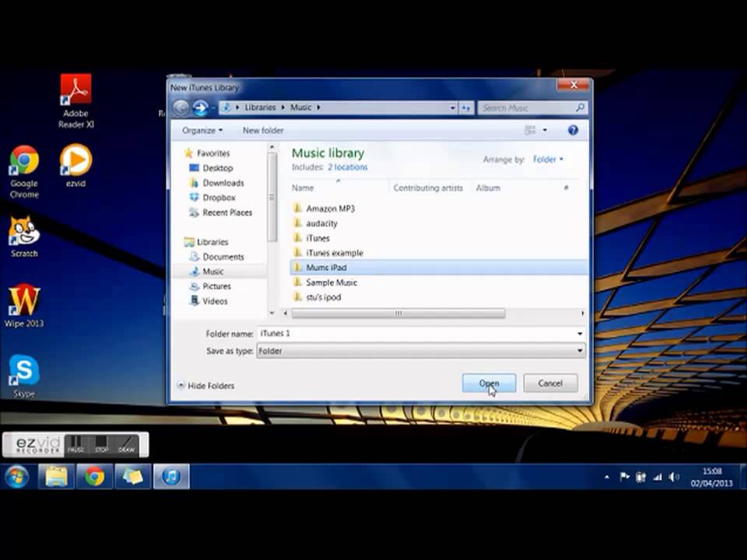This screenshot has width=747, height=560.
Task: Open the Windows Start button
Action: (16, 477)
